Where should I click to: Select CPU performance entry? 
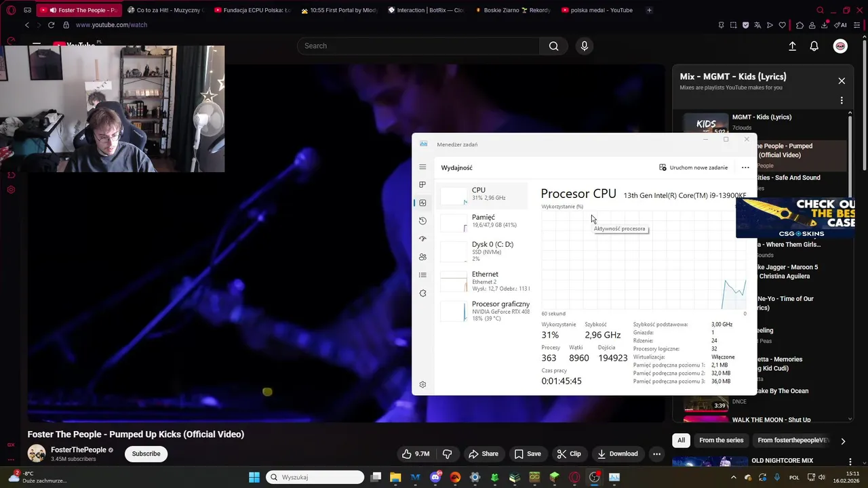[x=483, y=195]
